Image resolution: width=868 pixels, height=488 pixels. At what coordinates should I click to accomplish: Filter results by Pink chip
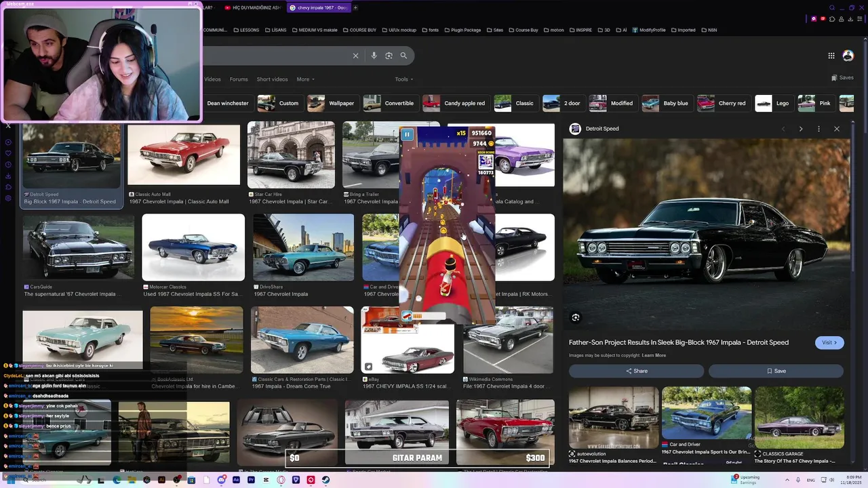[x=816, y=103]
